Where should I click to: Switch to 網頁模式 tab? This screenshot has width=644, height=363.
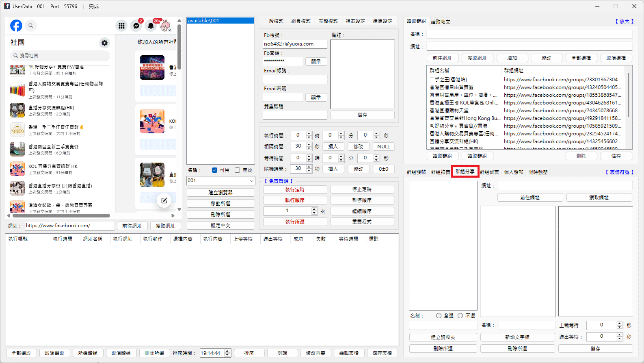coord(301,21)
